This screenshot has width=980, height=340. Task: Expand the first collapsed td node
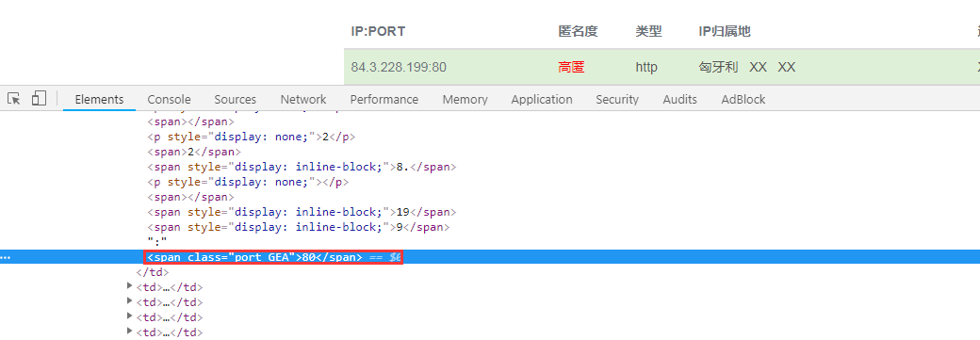(x=130, y=286)
